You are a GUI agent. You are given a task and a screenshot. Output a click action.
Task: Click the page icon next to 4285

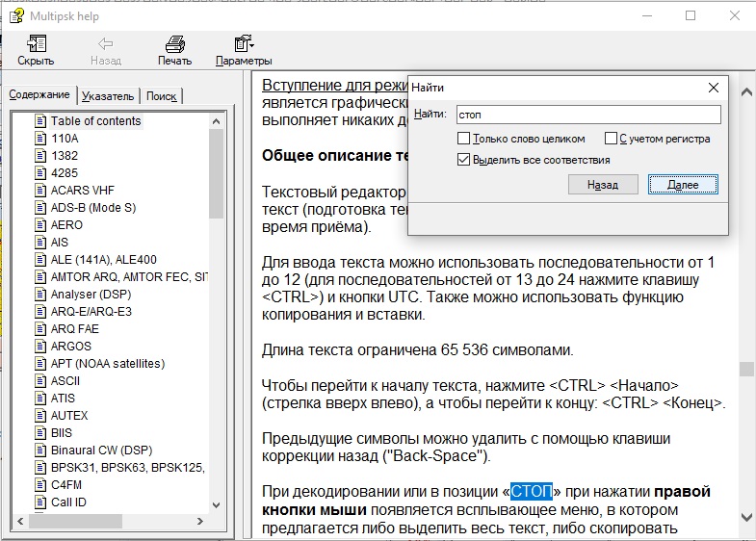[41, 173]
